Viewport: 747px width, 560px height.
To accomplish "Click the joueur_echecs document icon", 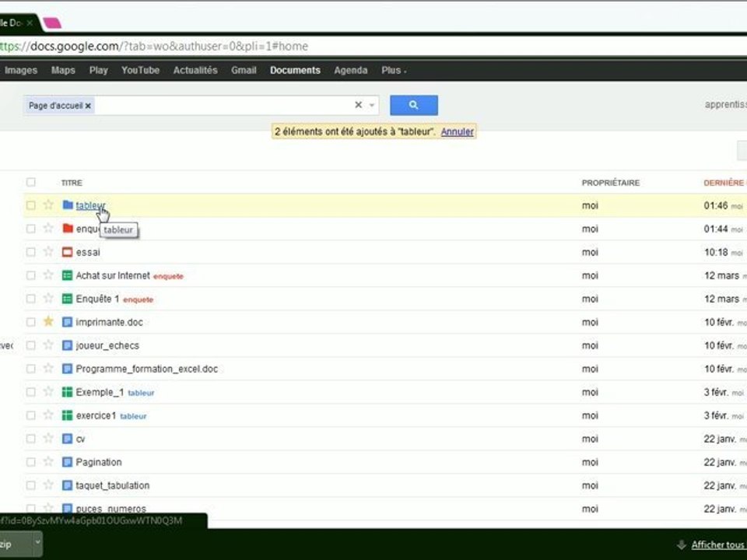I will click(x=68, y=345).
